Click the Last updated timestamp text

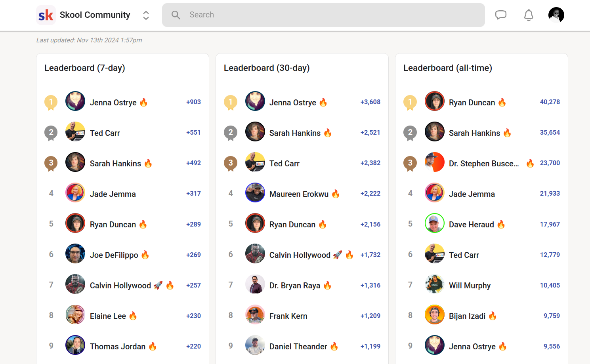(89, 40)
